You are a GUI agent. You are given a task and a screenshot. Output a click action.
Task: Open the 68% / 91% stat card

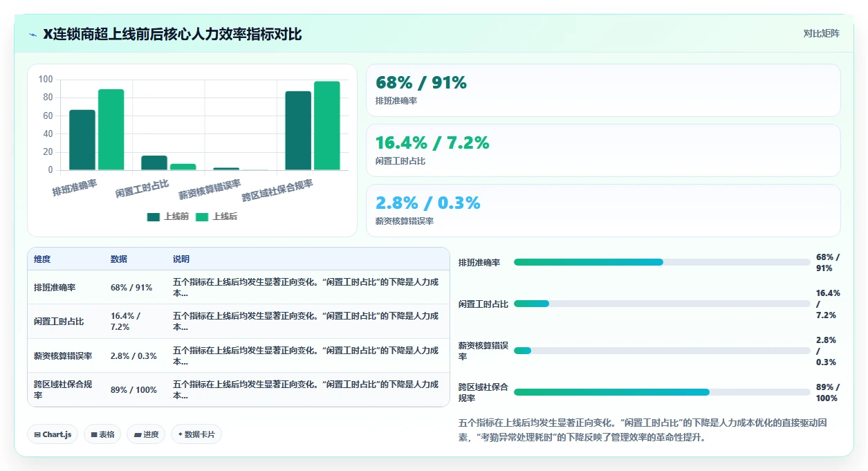(x=603, y=90)
